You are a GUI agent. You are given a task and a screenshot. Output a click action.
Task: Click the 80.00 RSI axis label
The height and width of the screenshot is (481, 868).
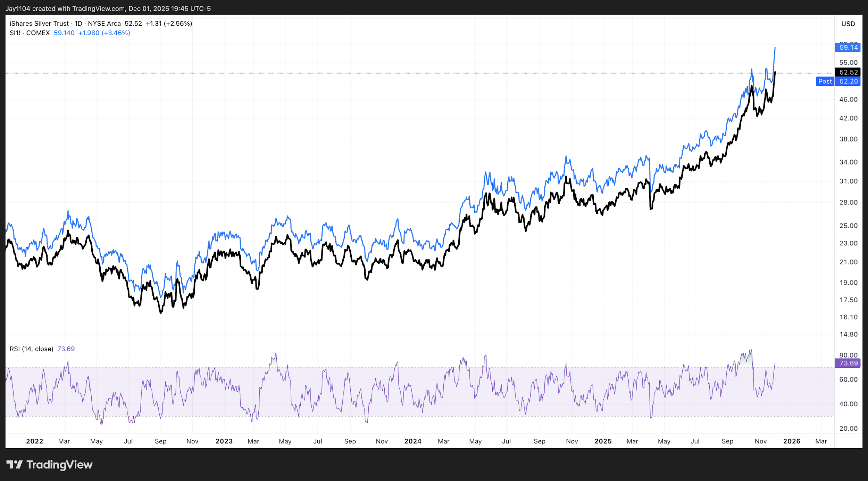[x=848, y=355]
